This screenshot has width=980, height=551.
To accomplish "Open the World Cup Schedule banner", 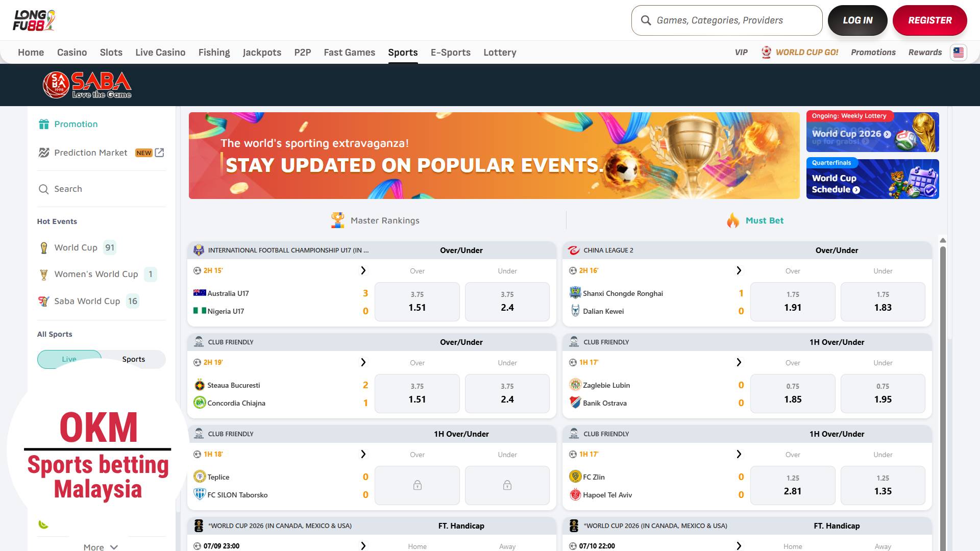I will (x=872, y=179).
